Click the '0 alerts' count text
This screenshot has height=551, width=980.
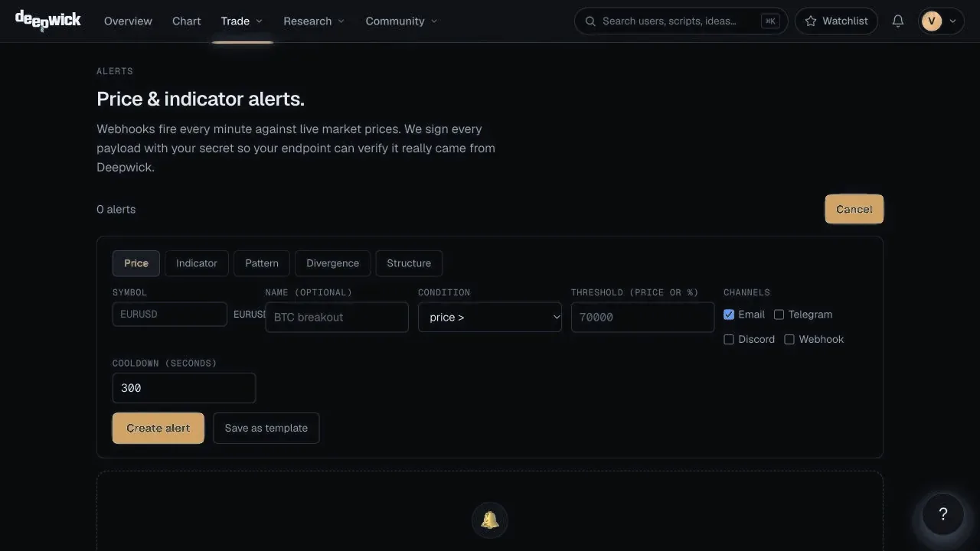tap(116, 210)
